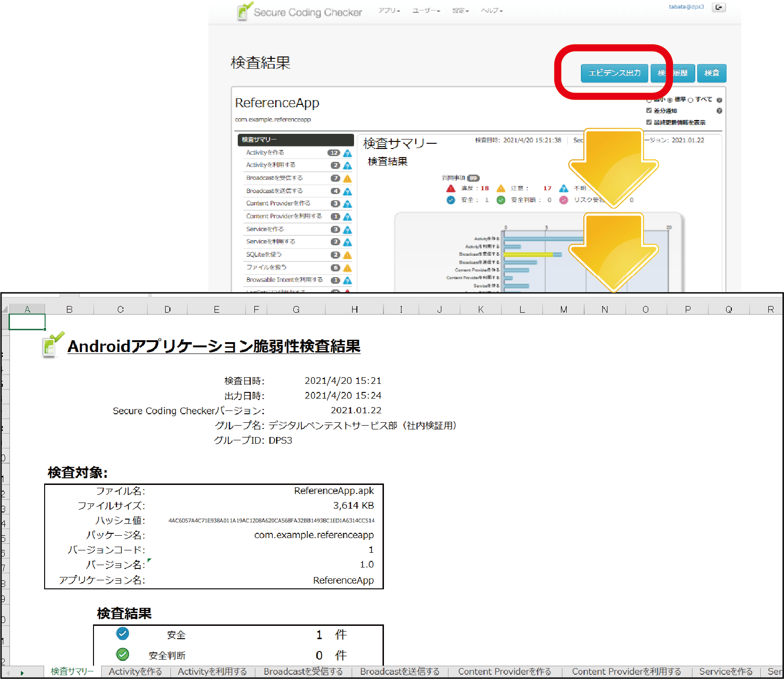Click 検査 button
Image resolution: width=784 pixels, height=679 pixels.
pyautogui.click(x=712, y=73)
